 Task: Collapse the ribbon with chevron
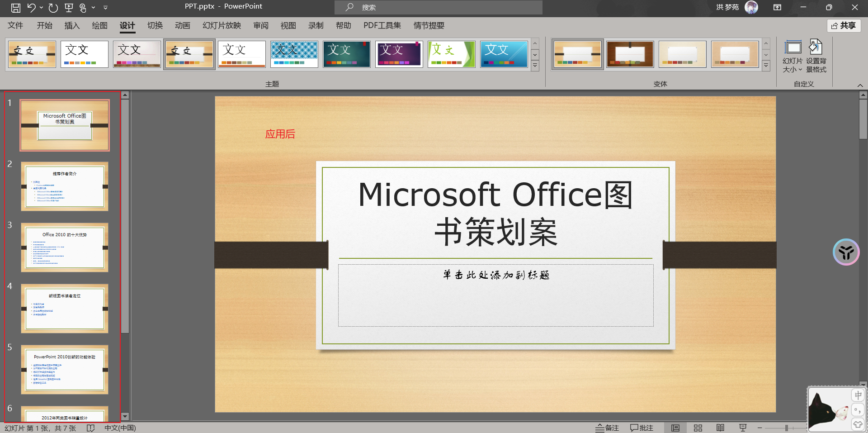[x=860, y=86]
